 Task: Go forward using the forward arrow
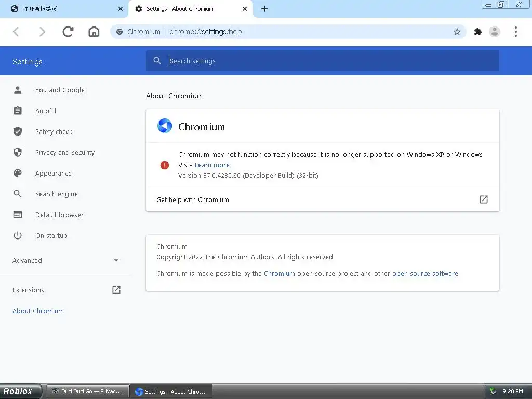[42, 32]
